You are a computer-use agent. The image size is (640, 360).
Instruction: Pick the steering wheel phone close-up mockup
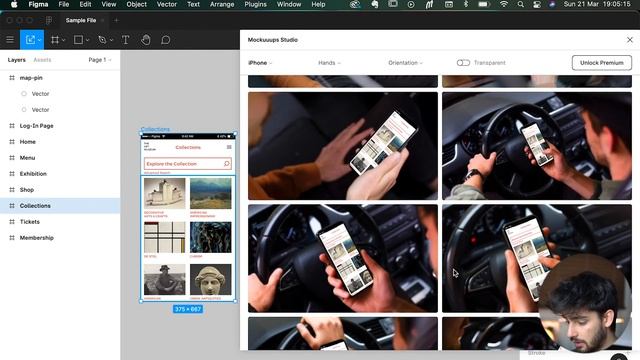343,258
